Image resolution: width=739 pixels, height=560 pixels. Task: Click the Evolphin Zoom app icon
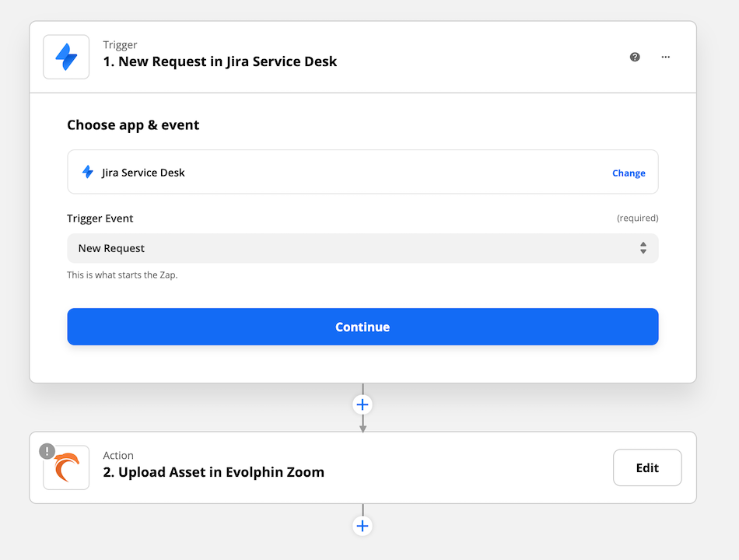click(x=66, y=467)
